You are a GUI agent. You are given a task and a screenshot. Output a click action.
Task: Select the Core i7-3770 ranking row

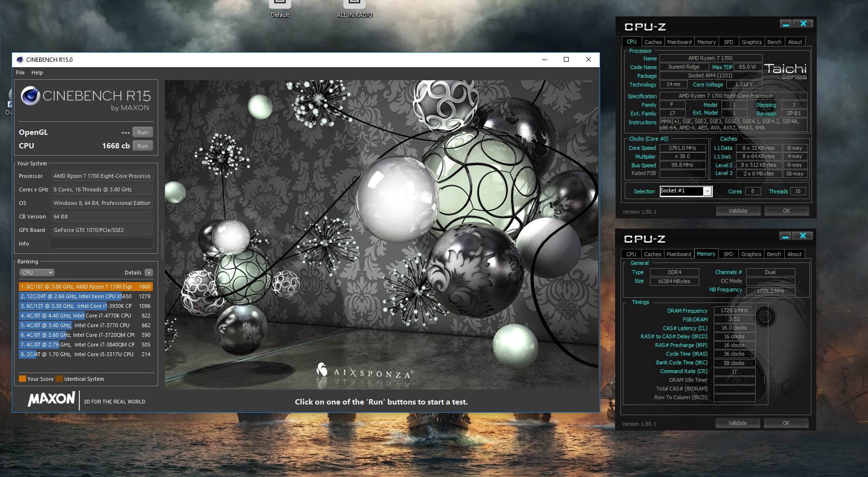tap(86, 325)
